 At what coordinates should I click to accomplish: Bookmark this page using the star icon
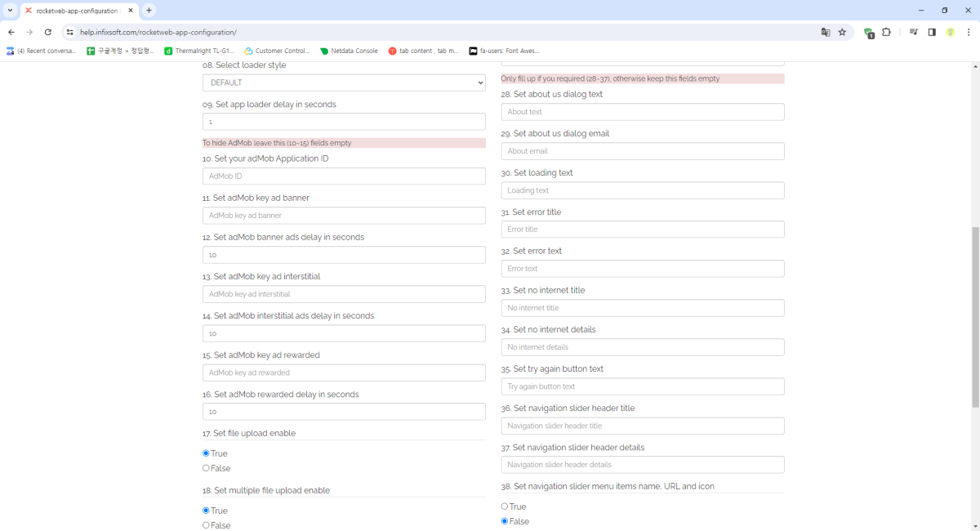click(x=842, y=32)
